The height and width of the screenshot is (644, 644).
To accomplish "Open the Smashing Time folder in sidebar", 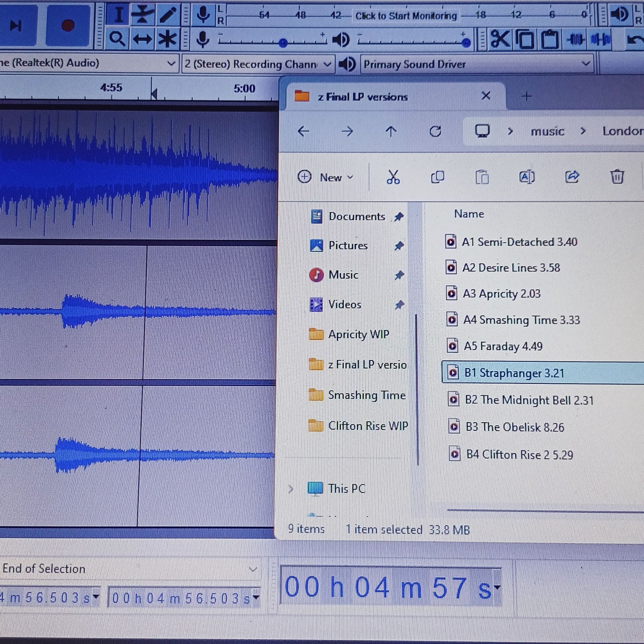I will [x=357, y=395].
